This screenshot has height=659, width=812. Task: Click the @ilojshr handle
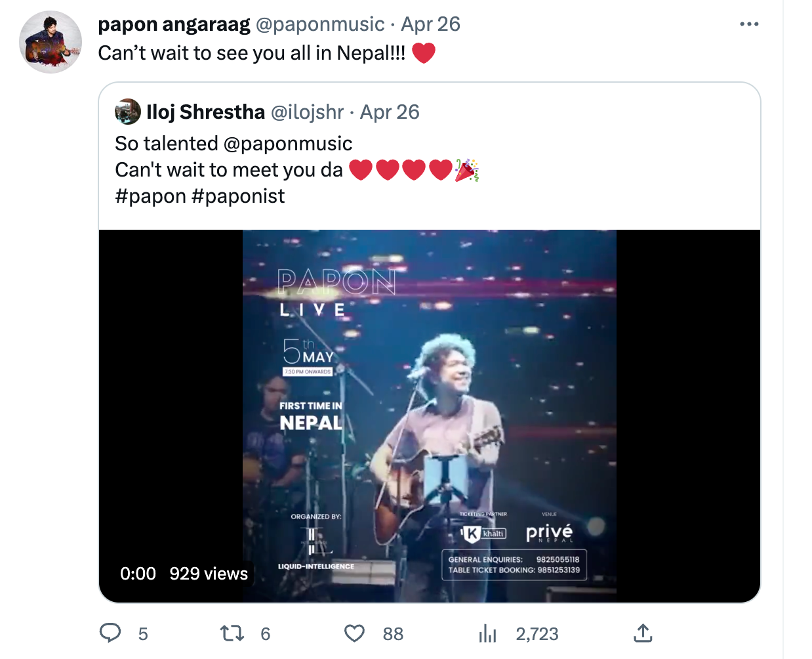(307, 112)
